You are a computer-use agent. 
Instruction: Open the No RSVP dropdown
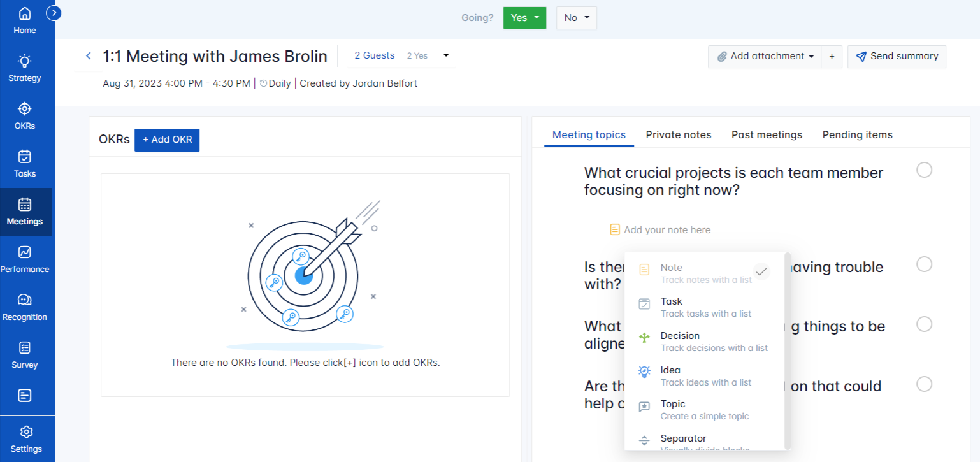577,18
